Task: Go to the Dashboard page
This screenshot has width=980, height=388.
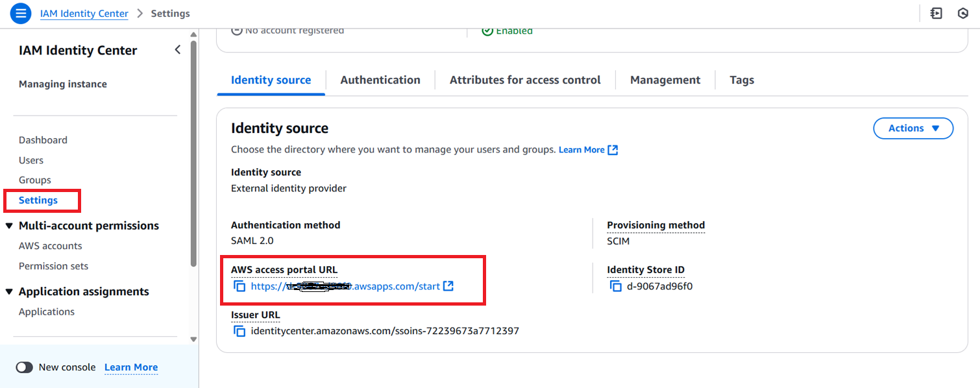Action: (43, 139)
